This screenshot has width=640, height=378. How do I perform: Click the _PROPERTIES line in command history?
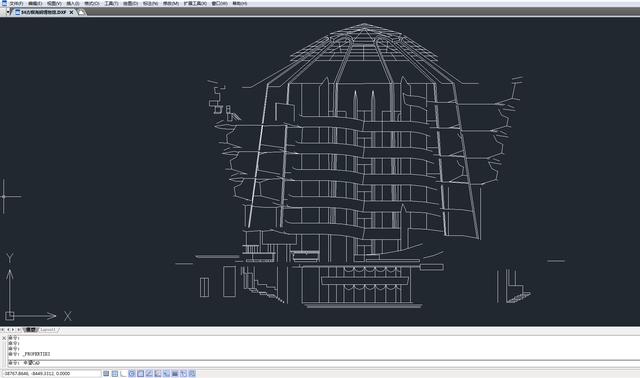coord(36,354)
